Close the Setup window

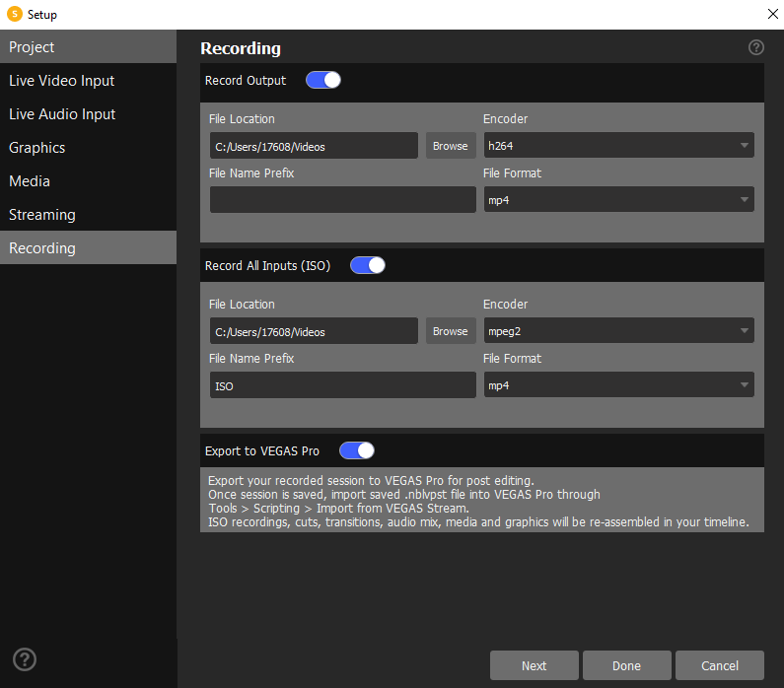coord(771,14)
